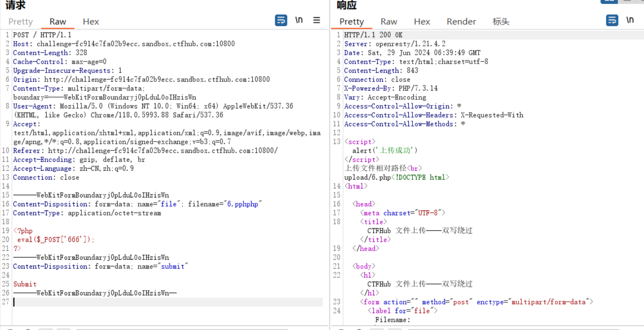Click the eval($_POST['666']); payload line
Screen dimensions: 644x330
56,239
